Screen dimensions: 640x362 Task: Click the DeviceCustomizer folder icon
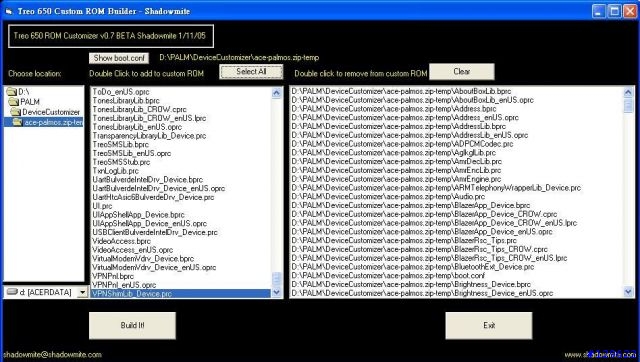pyautogui.click(x=16, y=112)
